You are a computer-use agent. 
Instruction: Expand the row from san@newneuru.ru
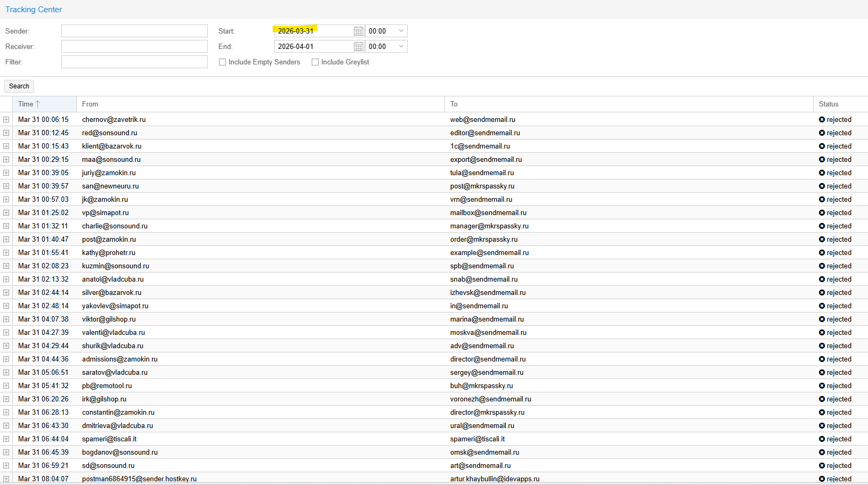point(6,186)
